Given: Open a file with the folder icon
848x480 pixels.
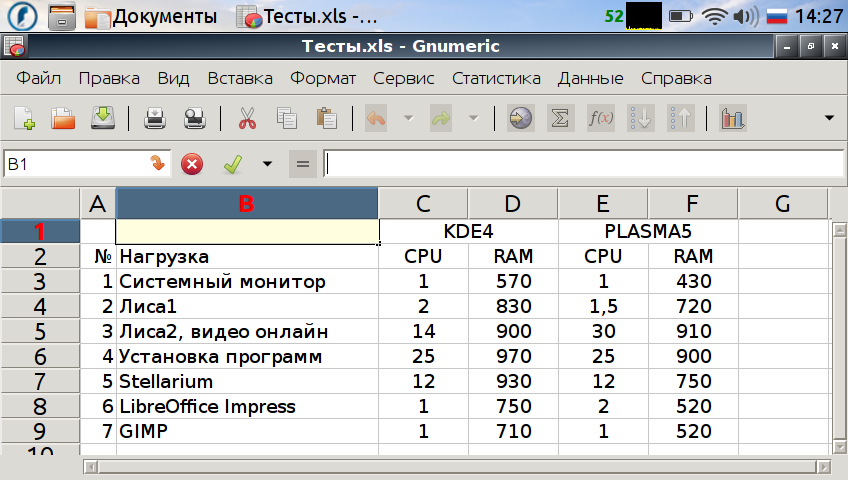Looking at the screenshot, I should pos(63,118).
